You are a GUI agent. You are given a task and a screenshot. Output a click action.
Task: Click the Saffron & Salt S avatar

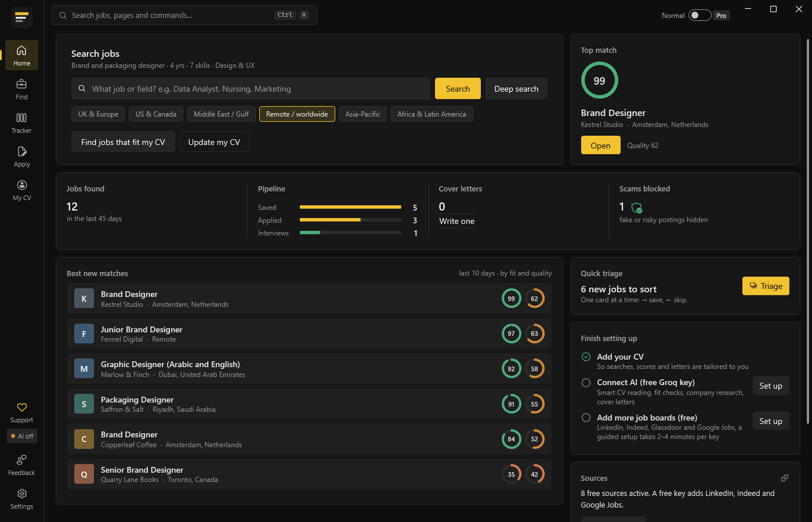[x=84, y=404]
